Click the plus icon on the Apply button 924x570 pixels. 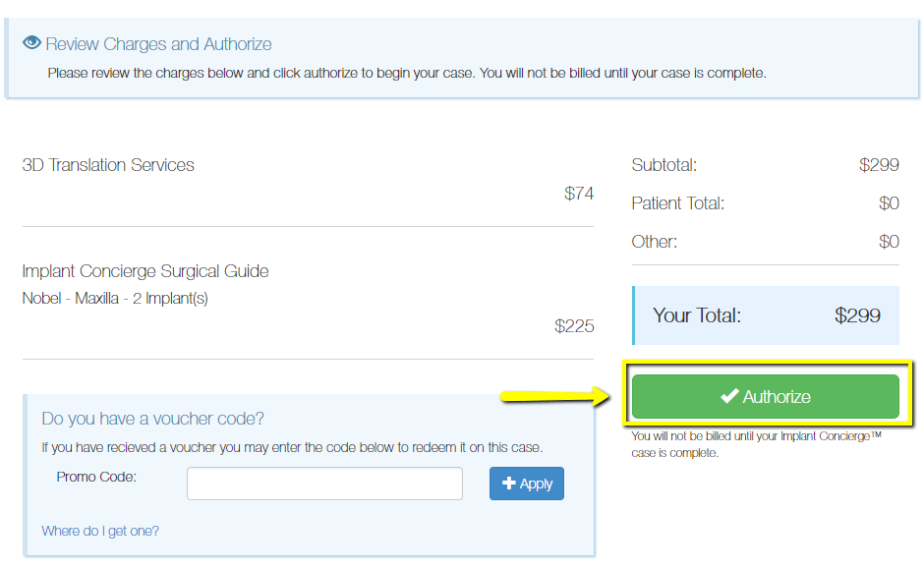click(x=509, y=483)
